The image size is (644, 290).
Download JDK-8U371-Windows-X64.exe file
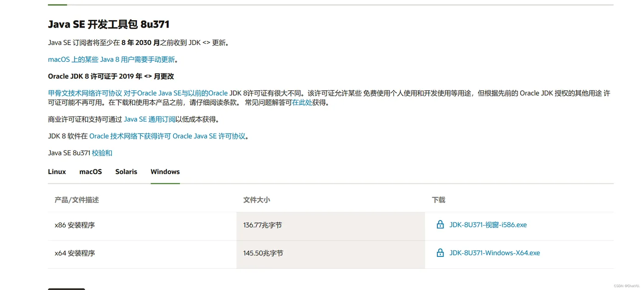pos(494,253)
